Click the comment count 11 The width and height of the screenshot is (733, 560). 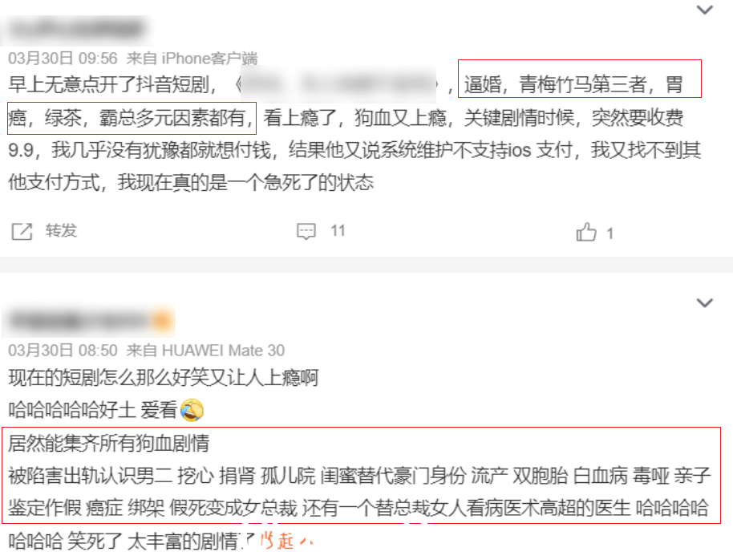click(x=338, y=230)
